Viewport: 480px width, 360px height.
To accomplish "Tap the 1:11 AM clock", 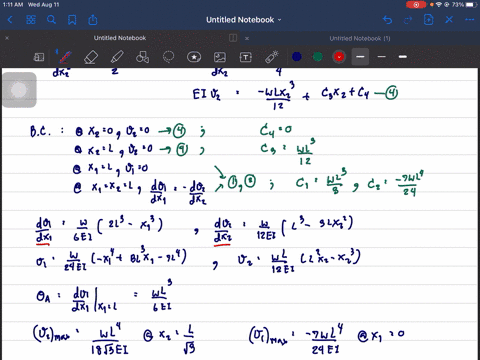I will [x=13, y=5].
